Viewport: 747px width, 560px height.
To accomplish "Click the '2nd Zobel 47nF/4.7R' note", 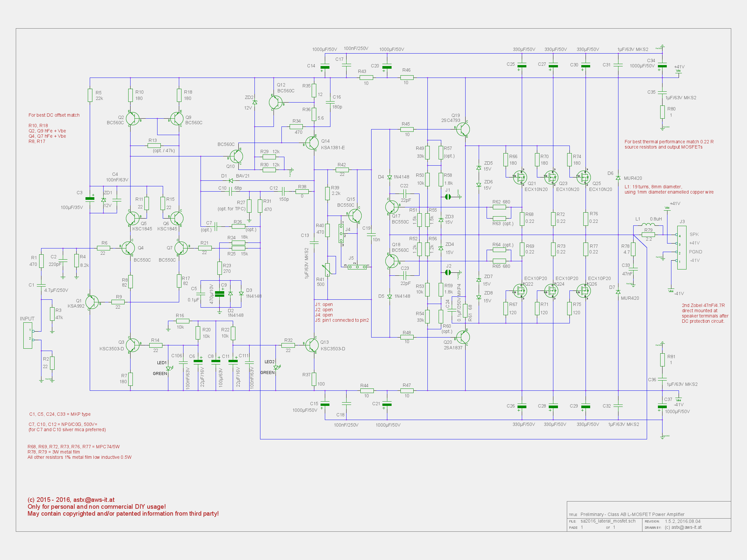I will (705, 313).
